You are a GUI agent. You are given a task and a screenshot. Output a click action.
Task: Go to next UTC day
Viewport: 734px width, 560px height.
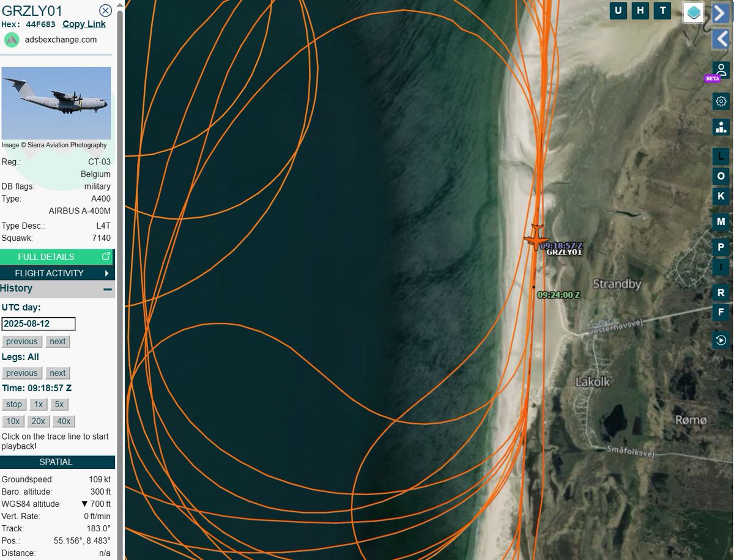57,341
